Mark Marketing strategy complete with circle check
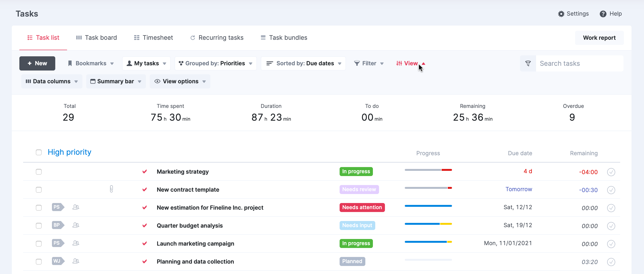 tap(611, 172)
